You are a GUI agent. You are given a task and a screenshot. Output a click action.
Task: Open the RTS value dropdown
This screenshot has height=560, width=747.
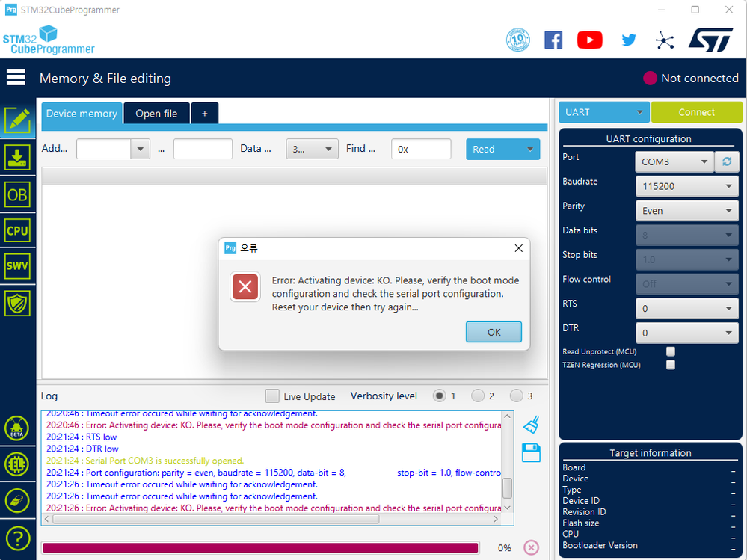click(x=687, y=309)
